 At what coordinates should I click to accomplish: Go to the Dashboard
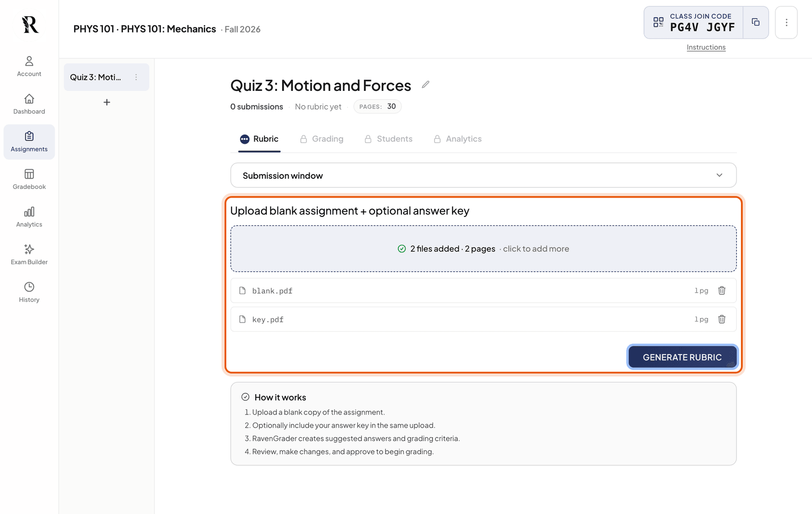pos(29,104)
